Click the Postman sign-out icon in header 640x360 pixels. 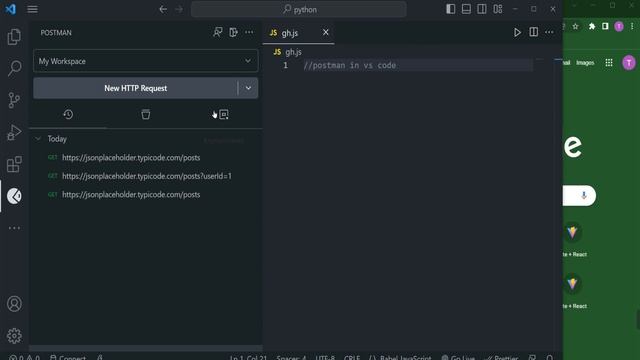[233, 32]
